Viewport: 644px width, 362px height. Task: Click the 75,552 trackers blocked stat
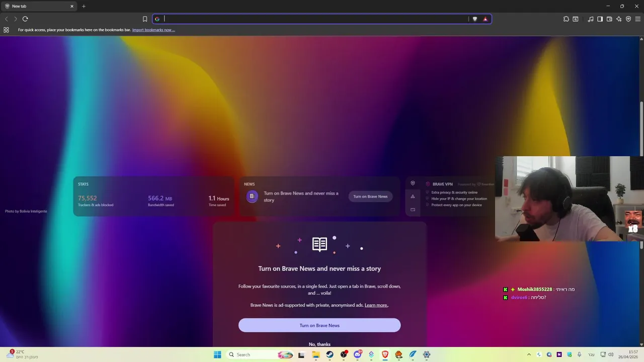[87, 198]
